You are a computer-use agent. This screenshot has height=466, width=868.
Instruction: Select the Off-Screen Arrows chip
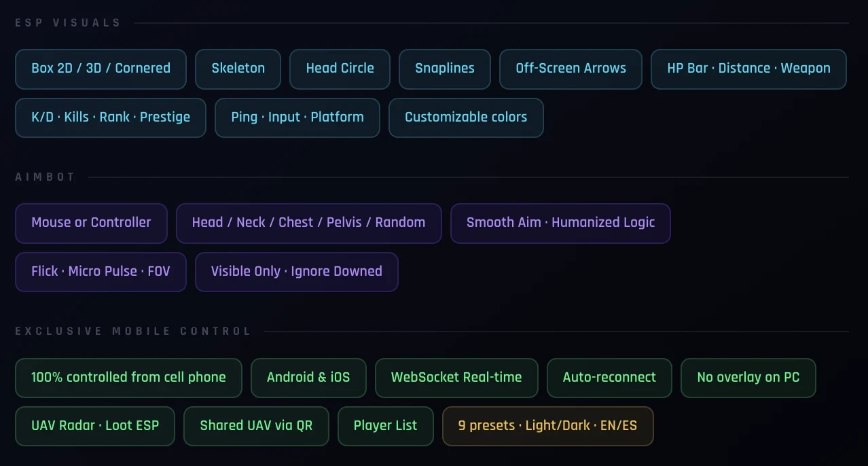[571, 69]
